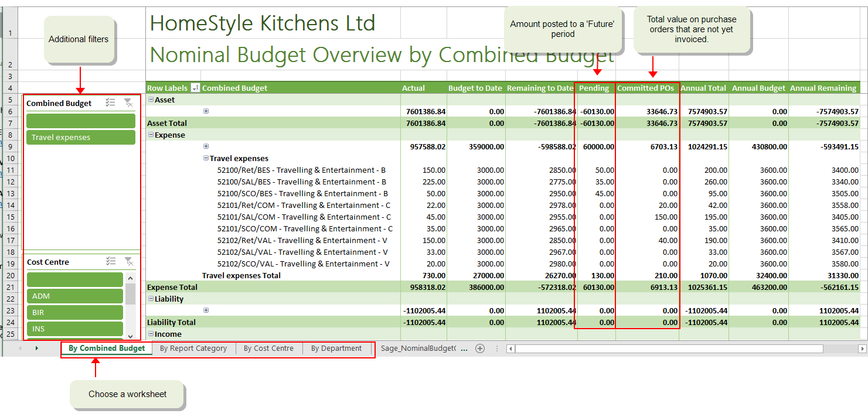
Task: Go to previous sheet using tab arrow
Action: (x=20, y=348)
